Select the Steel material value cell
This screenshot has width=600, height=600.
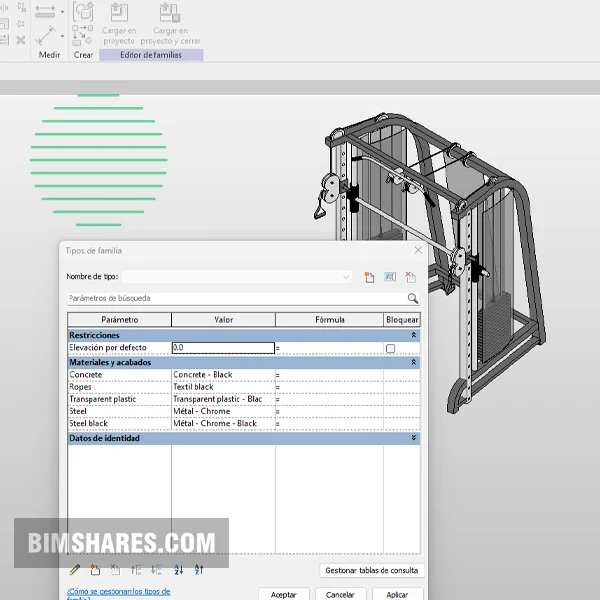point(222,411)
